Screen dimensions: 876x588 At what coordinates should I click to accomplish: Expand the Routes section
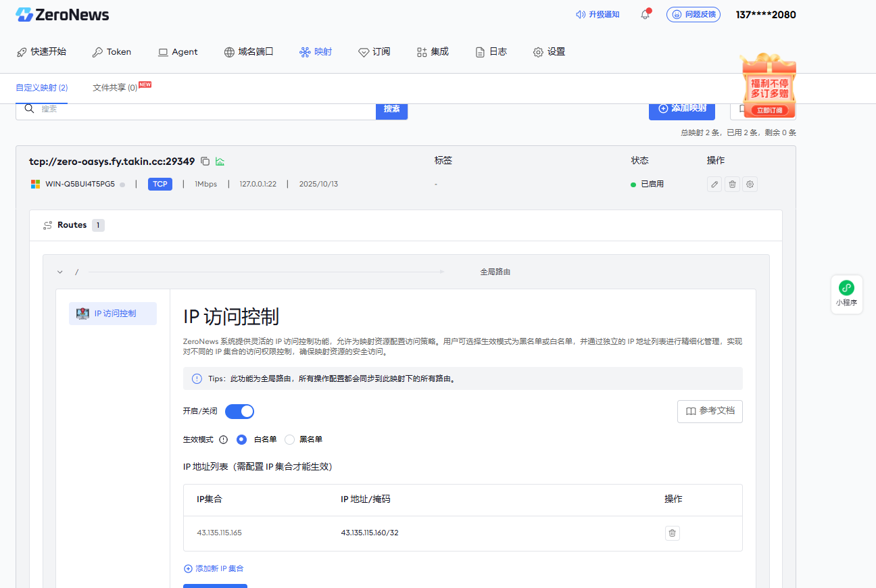[72, 225]
